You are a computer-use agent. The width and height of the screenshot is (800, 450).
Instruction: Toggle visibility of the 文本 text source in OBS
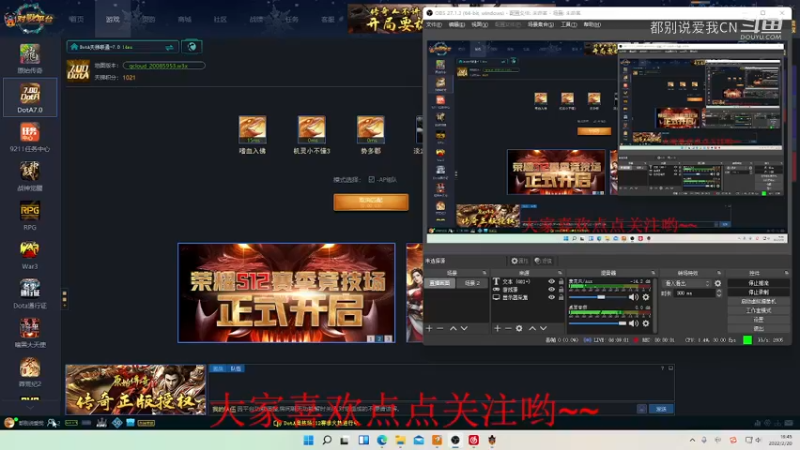[552, 282]
